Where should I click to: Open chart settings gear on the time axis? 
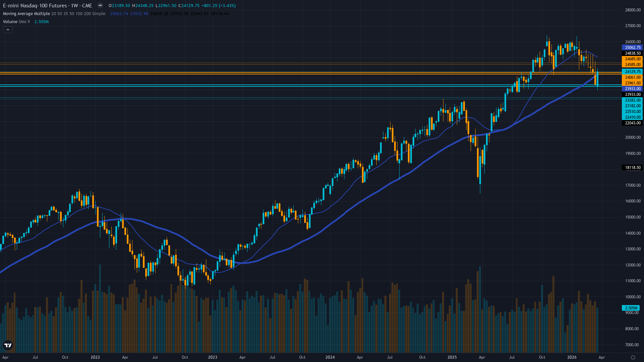click(633, 357)
